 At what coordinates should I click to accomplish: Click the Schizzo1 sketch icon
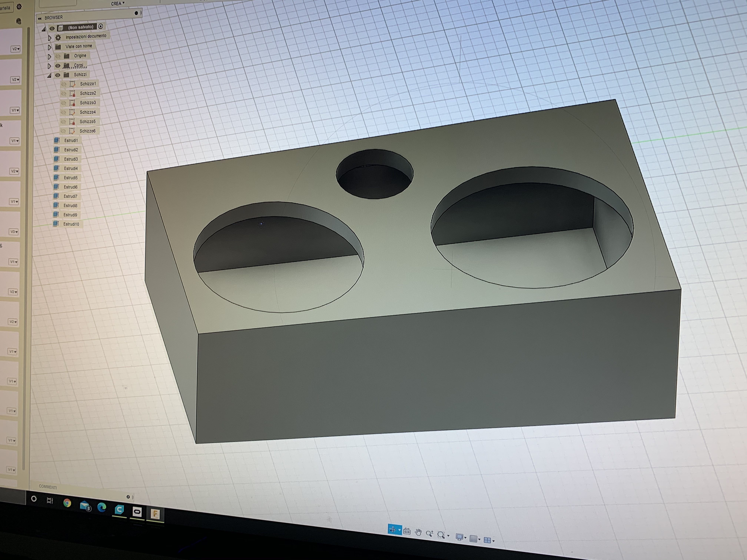(72, 84)
